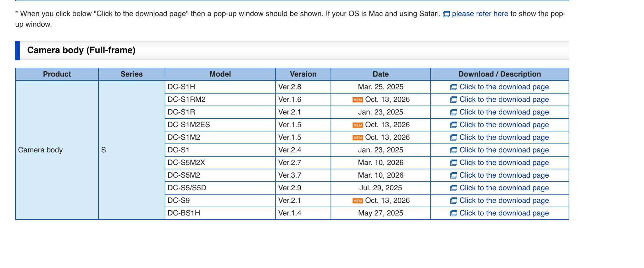Click popup icon in DC-BS1H row
Screen dimensions: 644x268
tap(453, 214)
